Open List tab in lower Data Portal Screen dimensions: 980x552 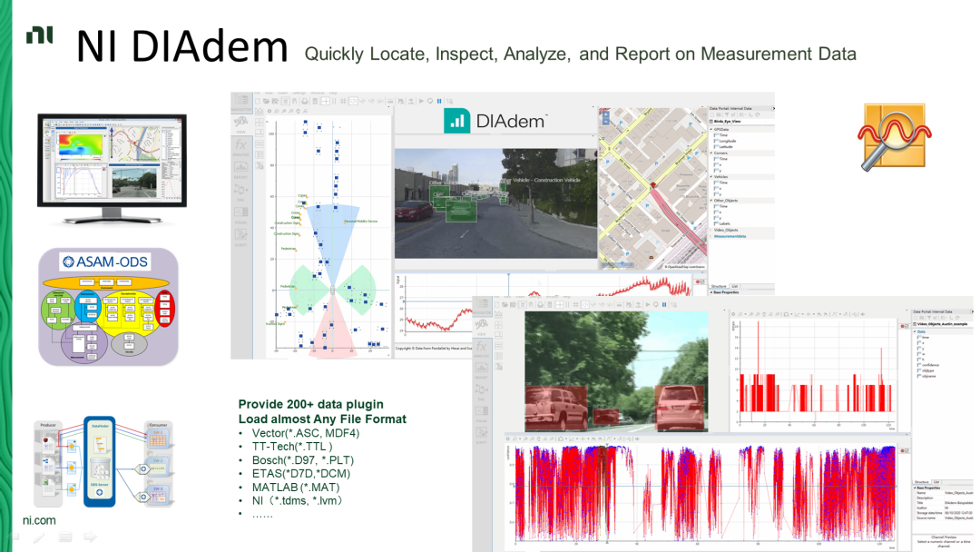[x=936, y=482]
